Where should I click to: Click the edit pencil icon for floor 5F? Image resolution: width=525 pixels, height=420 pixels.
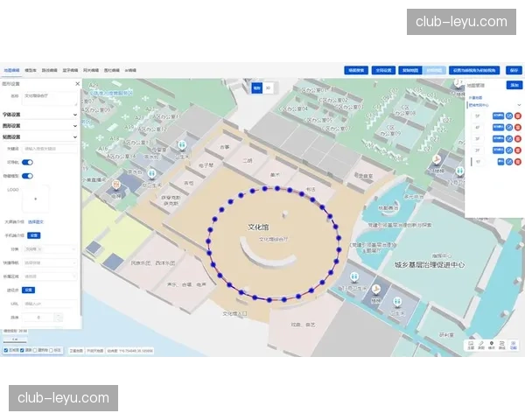509,115
